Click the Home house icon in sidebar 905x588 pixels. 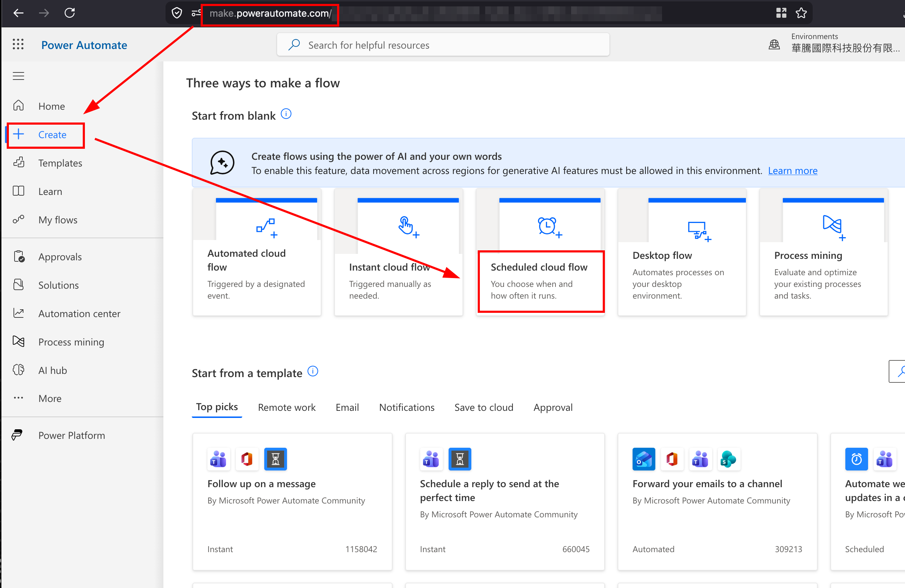tap(18, 106)
